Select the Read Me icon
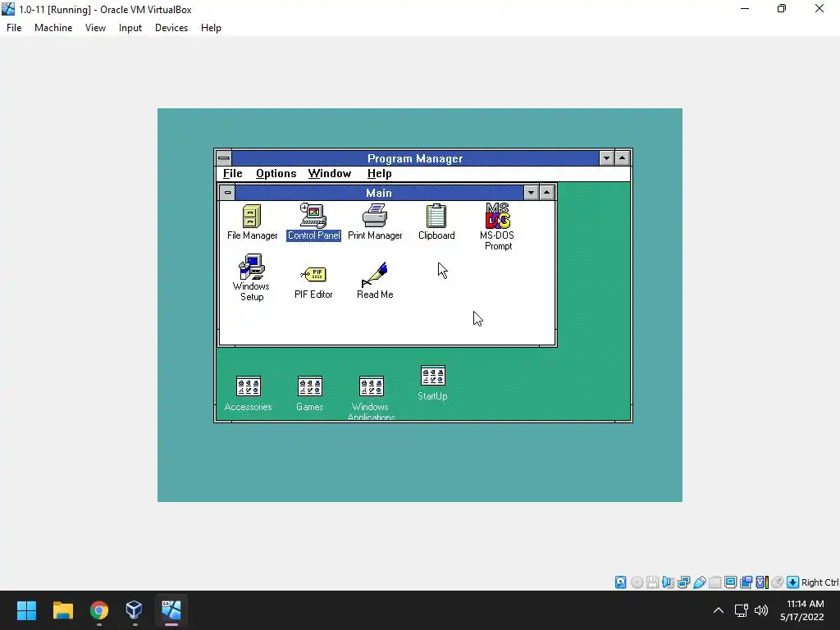 pos(375,281)
